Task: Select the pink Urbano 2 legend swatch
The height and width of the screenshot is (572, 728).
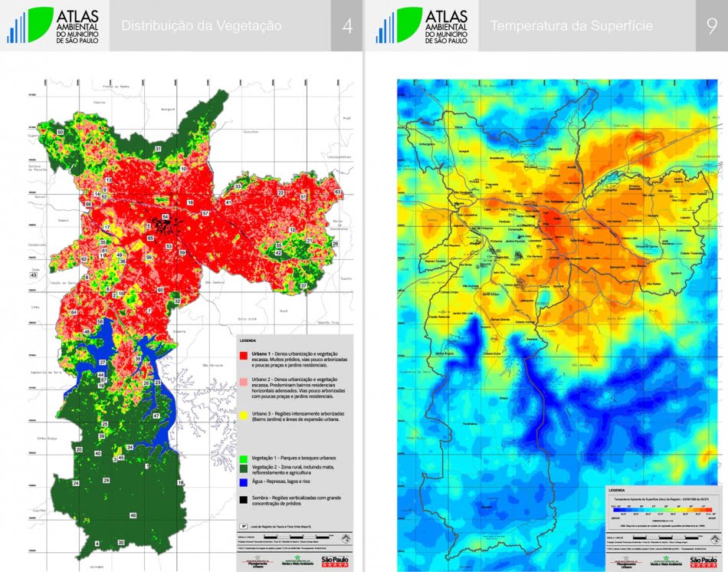Action: pyautogui.click(x=244, y=381)
